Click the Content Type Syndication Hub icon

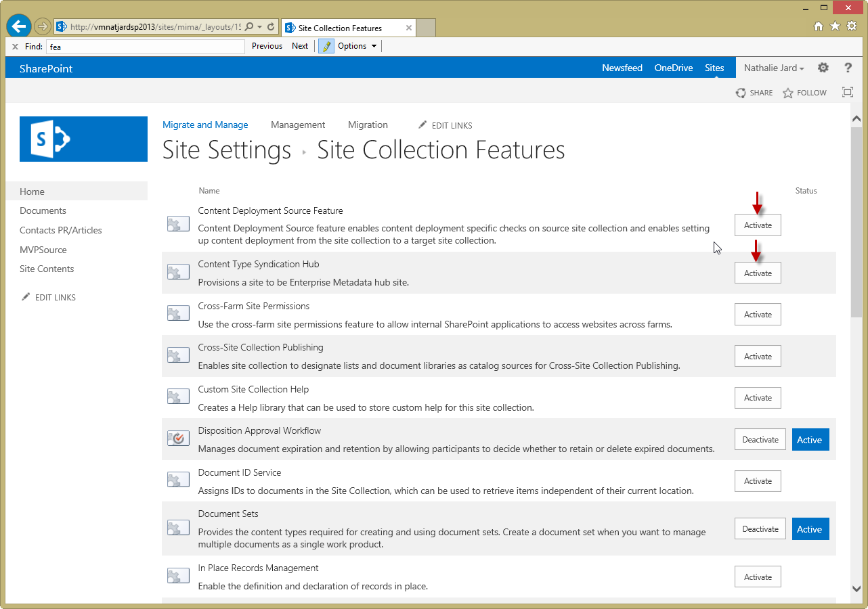[x=178, y=272]
